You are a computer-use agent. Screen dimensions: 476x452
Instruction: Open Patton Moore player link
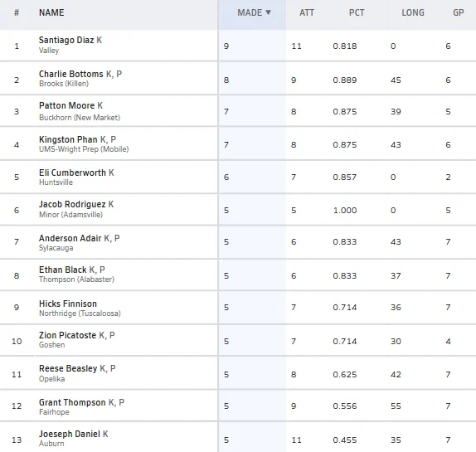[66, 105]
